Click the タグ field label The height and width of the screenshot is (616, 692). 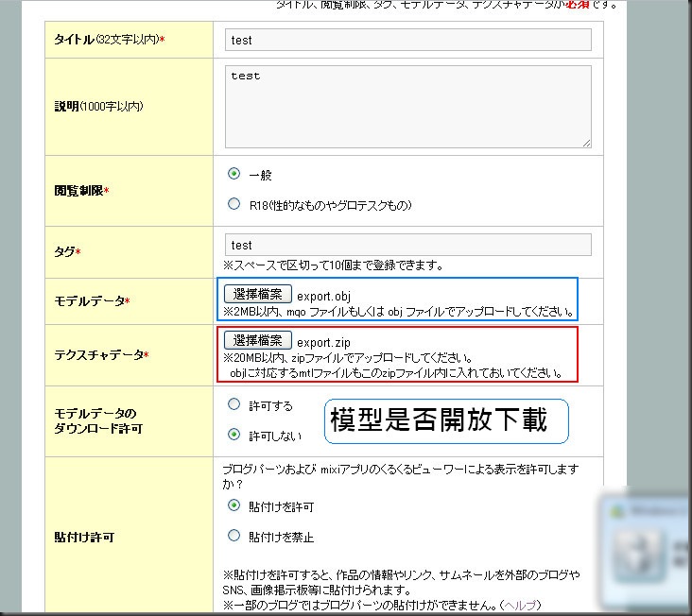coord(67,251)
